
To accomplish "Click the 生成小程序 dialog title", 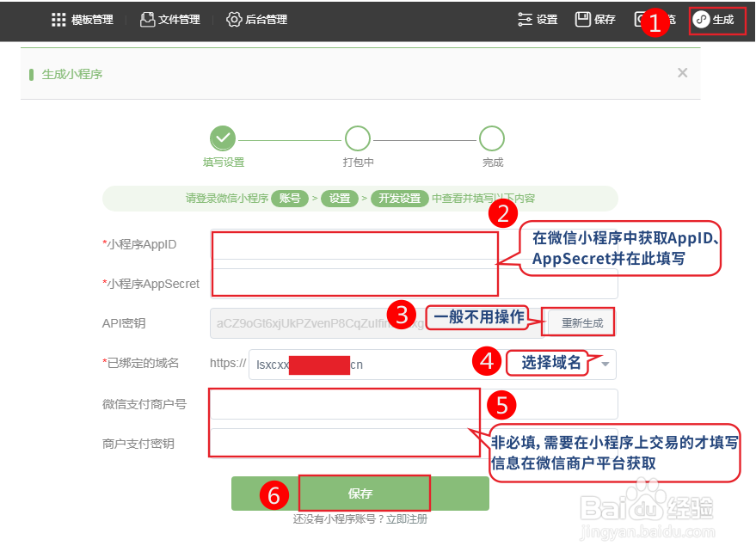I will tap(72, 74).
